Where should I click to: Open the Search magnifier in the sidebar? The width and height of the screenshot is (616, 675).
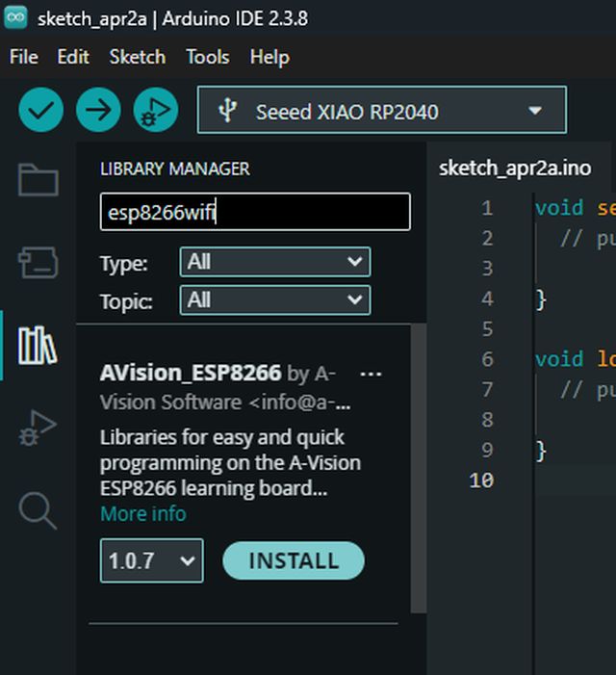tap(38, 510)
